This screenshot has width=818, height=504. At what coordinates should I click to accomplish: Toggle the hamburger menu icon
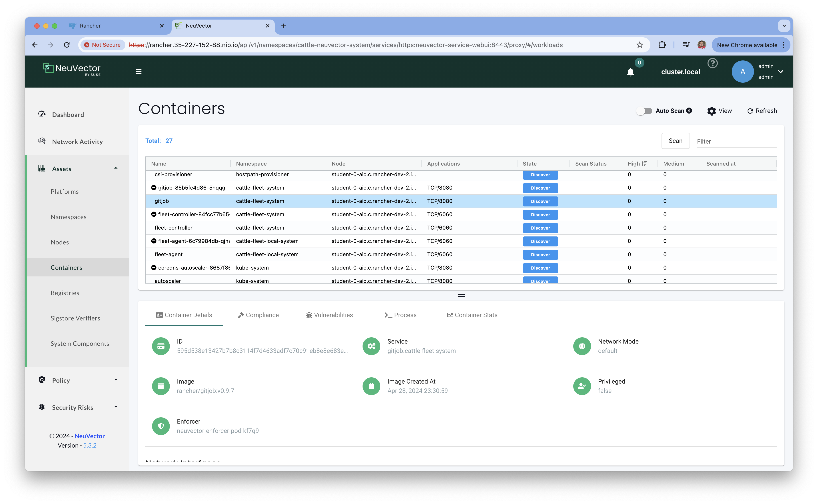[x=139, y=72]
